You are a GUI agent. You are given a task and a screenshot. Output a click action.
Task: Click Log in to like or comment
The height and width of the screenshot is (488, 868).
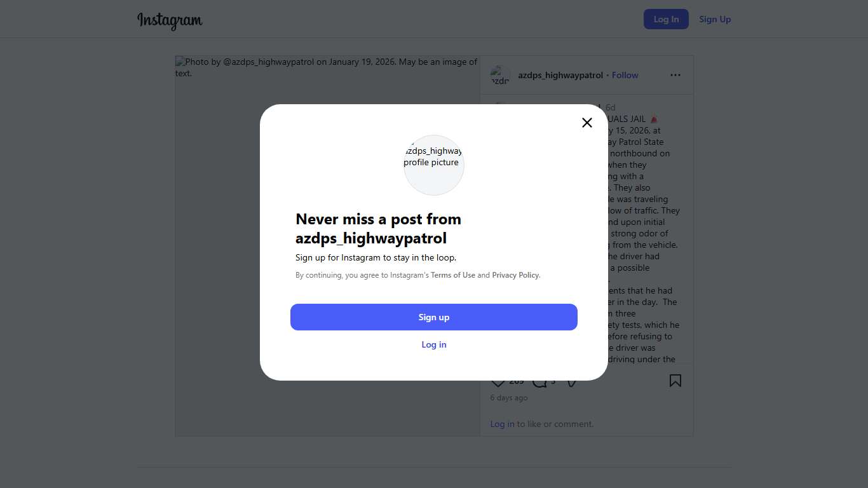coord(502,424)
